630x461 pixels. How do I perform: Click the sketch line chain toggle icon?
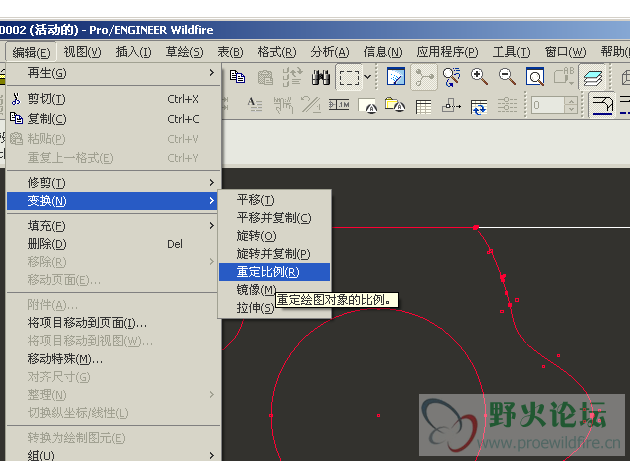[x=601, y=105]
